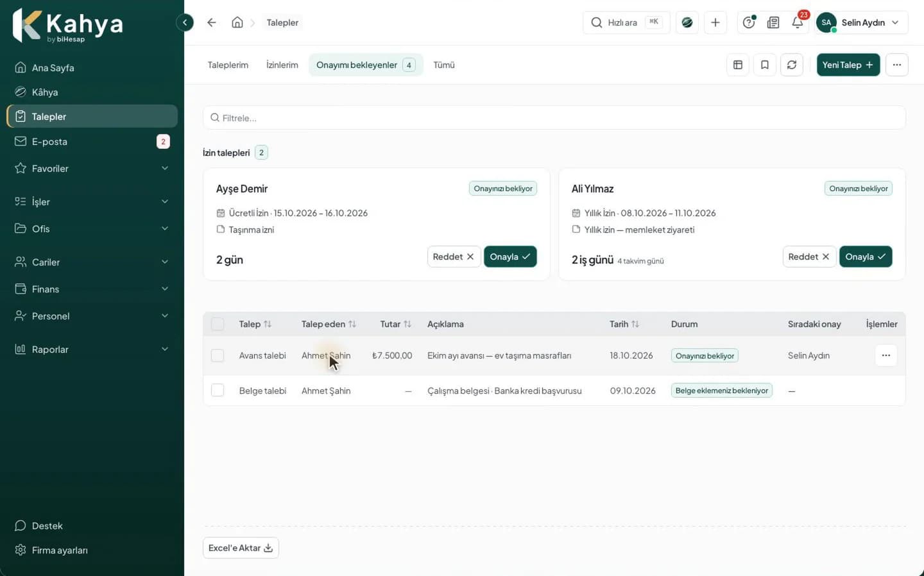Open Kâhya in the sidebar
Viewport: 924px width, 576px height.
pyautogui.click(x=92, y=92)
